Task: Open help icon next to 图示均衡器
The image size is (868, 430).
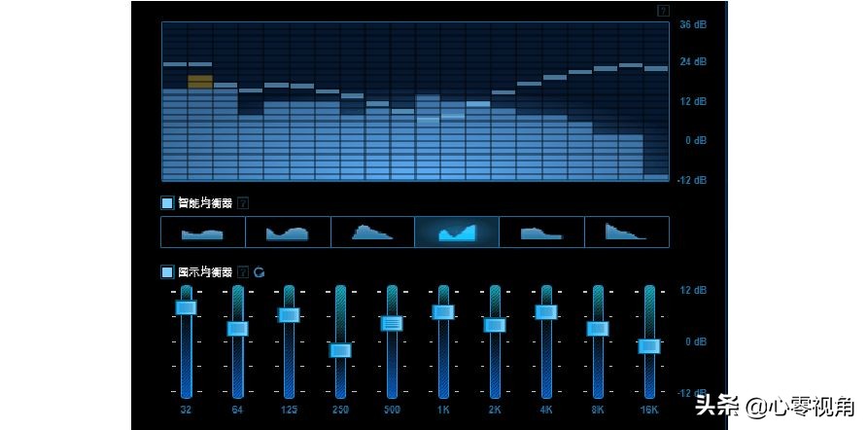Action: pos(243,272)
